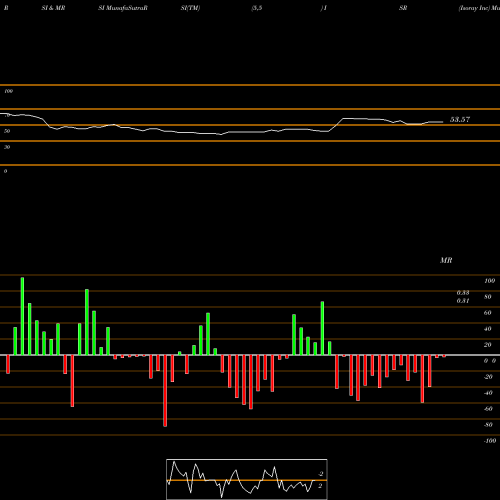This screenshot has width=500, height=500.
Task: Click the 'SI(TM)' header text
Action: 190,8
